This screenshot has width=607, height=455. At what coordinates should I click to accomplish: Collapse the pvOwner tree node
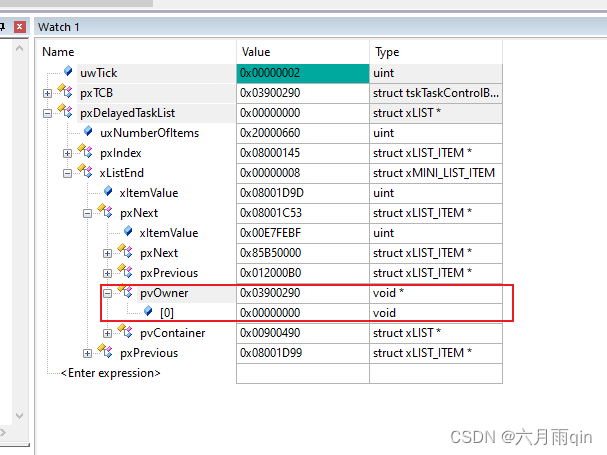[x=108, y=293]
